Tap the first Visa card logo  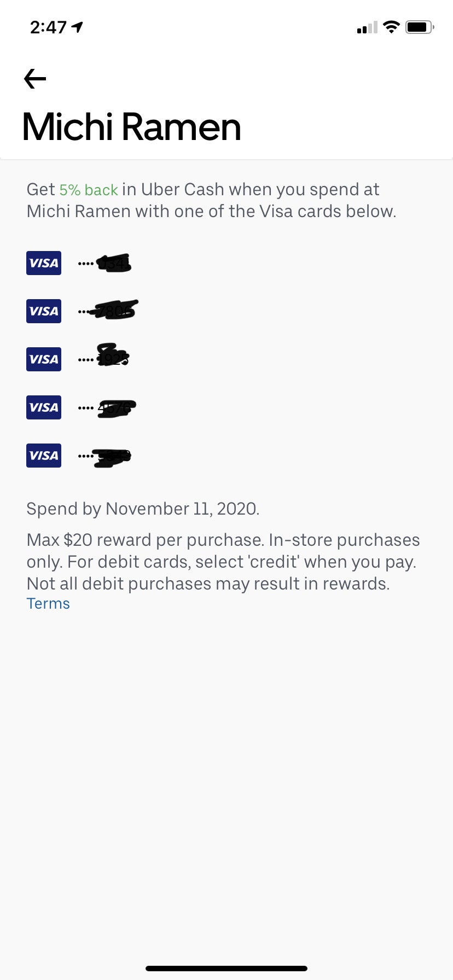click(x=44, y=263)
